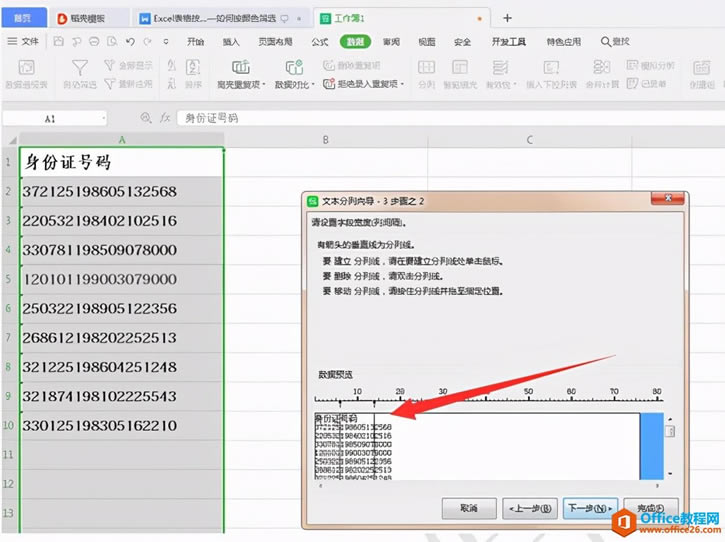Click the 插入下拉列表 icon
The image size is (725, 542).
coord(551,68)
